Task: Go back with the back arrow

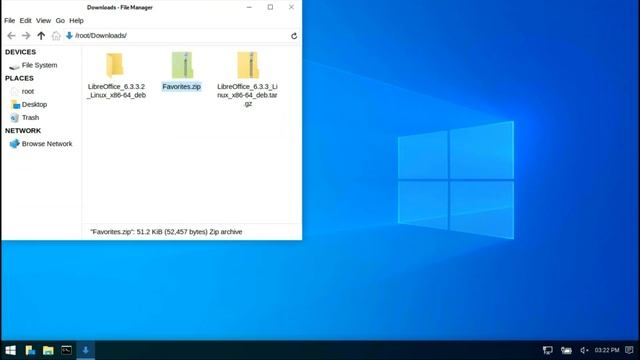Action: [11, 36]
